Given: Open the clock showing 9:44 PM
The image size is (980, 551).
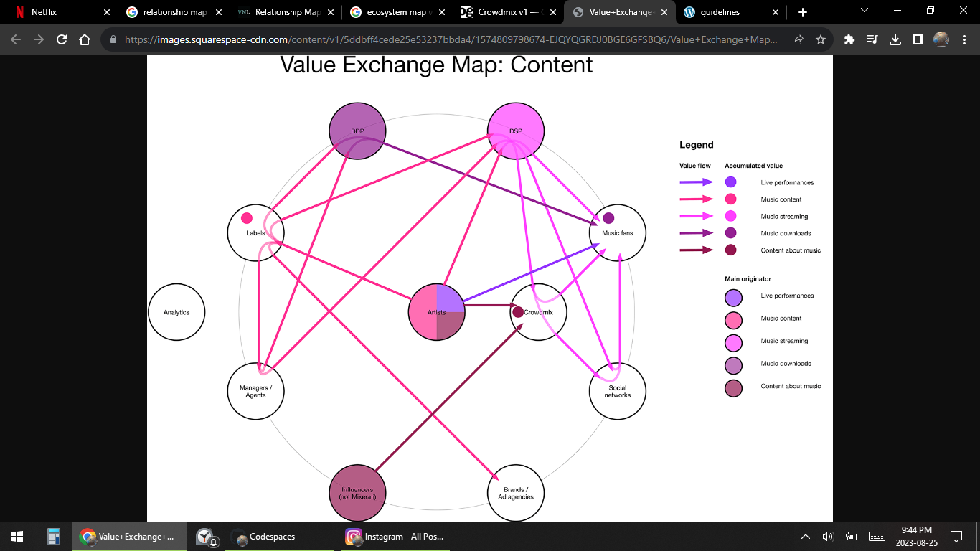Looking at the screenshot, I should [x=916, y=537].
